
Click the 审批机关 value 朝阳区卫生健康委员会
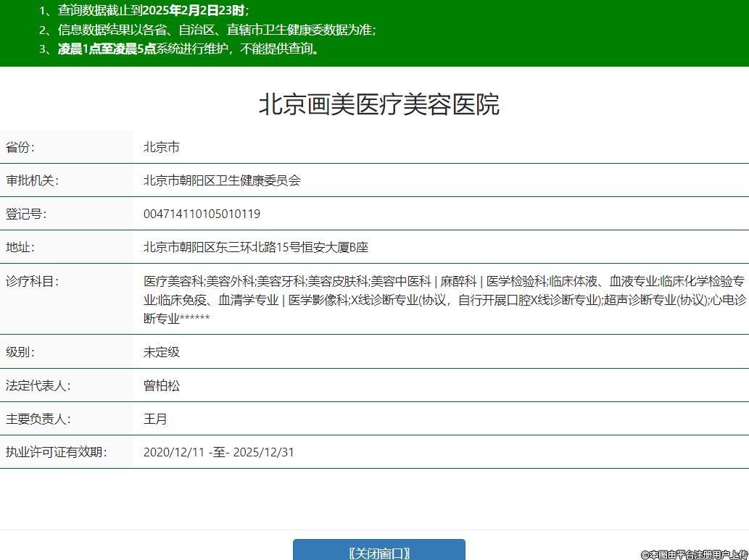[222, 180]
